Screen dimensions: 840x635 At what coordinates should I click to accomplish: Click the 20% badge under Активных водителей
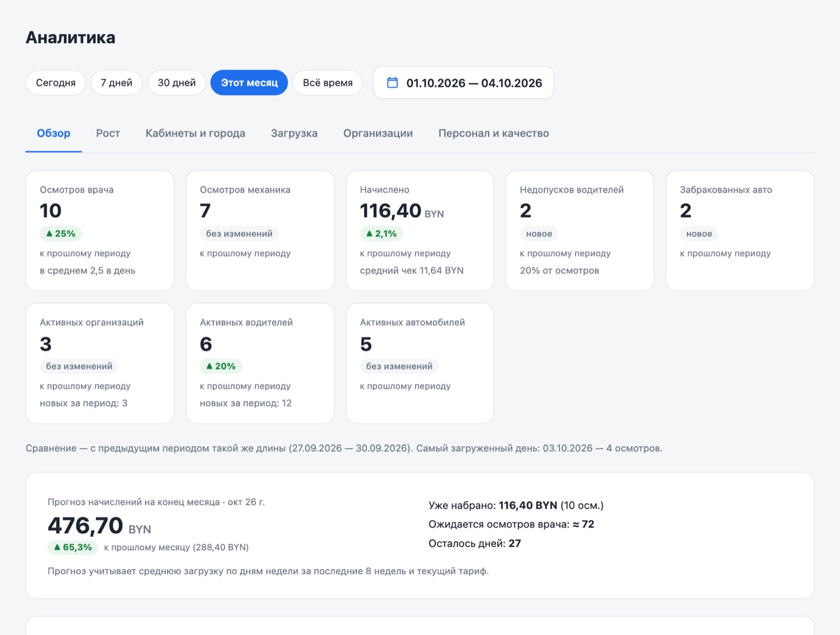point(221,366)
